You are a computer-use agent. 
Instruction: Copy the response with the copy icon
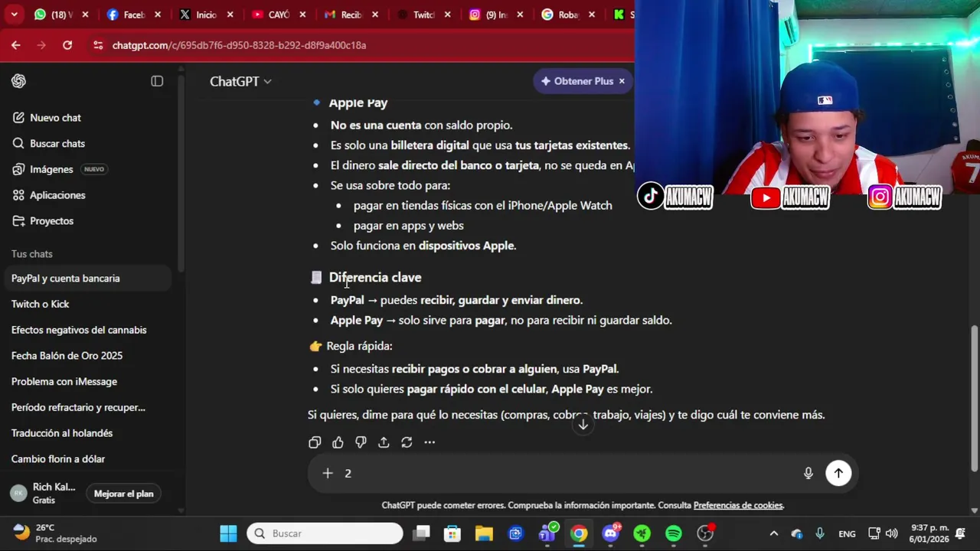(315, 442)
